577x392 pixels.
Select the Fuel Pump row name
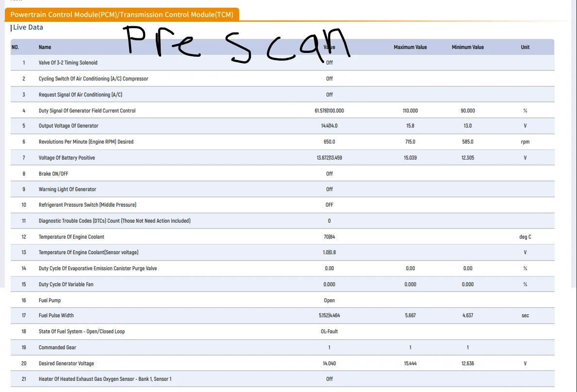49,300
